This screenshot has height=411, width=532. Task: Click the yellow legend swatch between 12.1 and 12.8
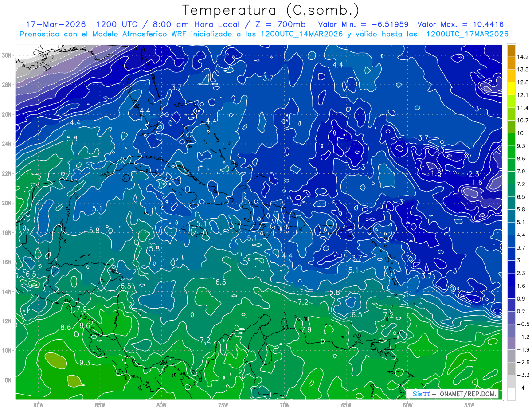click(511, 89)
